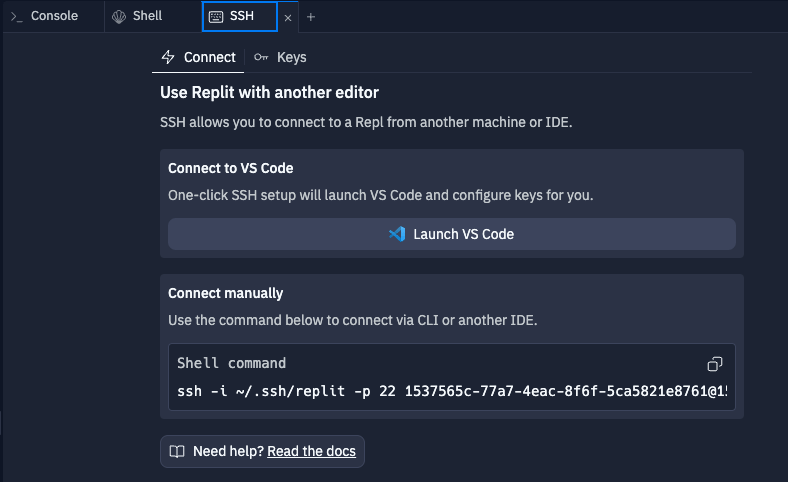The image size is (788, 482).
Task: Switch to the Keys sub-tab
Action: click(280, 57)
